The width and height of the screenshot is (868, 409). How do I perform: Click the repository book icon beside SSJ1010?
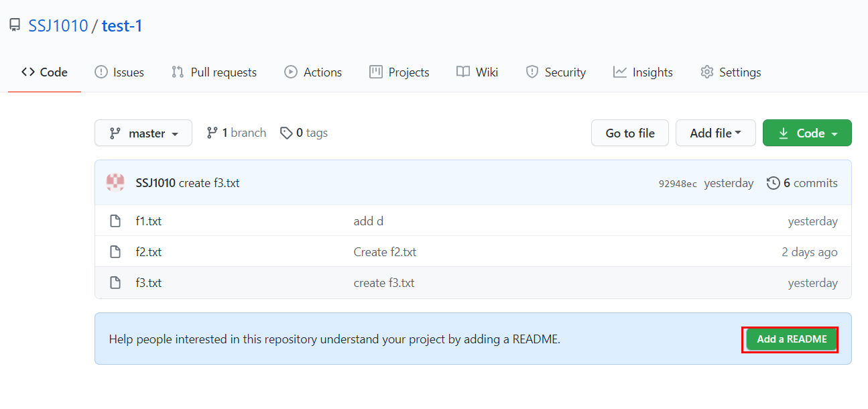[x=14, y=26]
